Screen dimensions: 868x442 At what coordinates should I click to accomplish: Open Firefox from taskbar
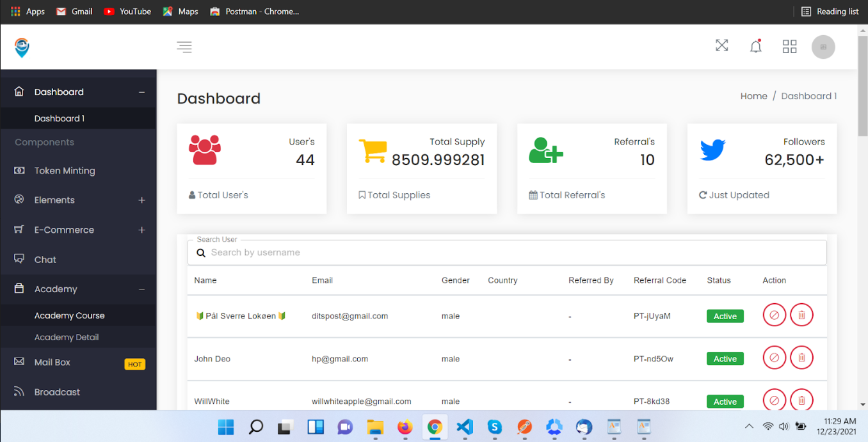[405, 427]
